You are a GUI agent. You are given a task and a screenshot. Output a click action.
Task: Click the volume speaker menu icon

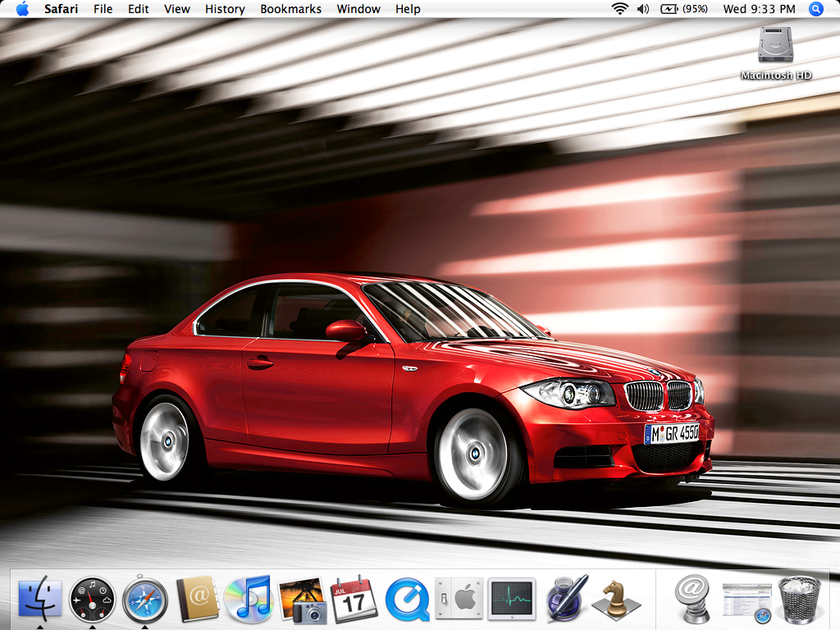[x=643, y=8]
